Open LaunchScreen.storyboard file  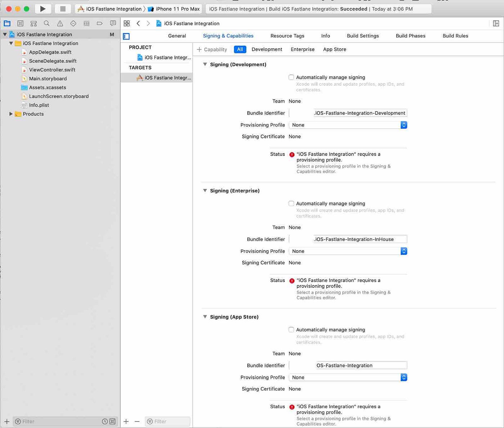59,96
